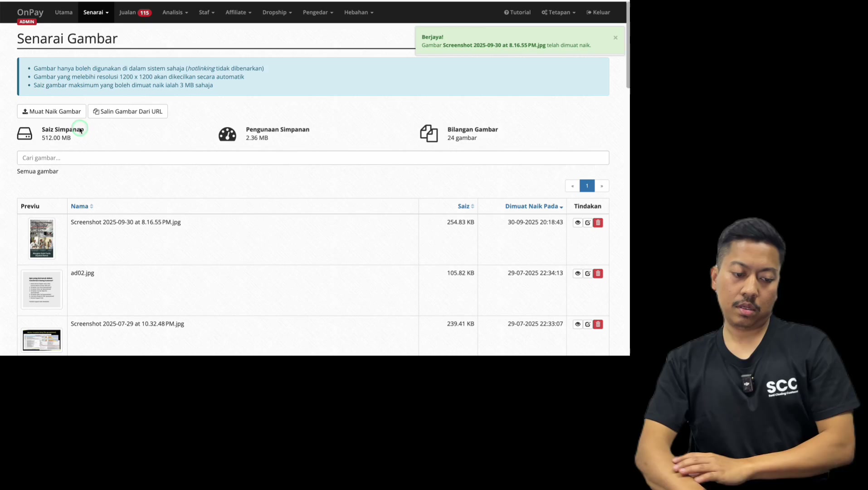Edit Screenshot 2025-07-29 image entry

(588, 324)
